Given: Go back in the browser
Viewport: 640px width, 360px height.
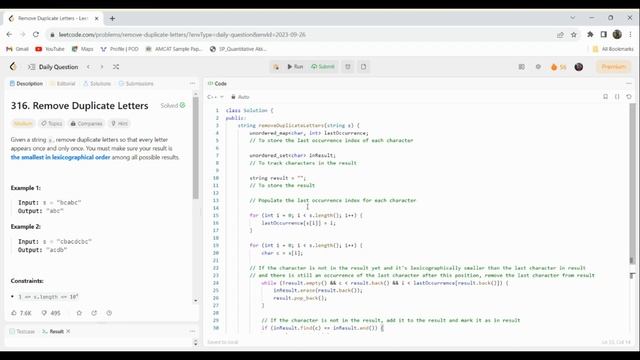Looking at the screenshot, I should coord(9,35).
